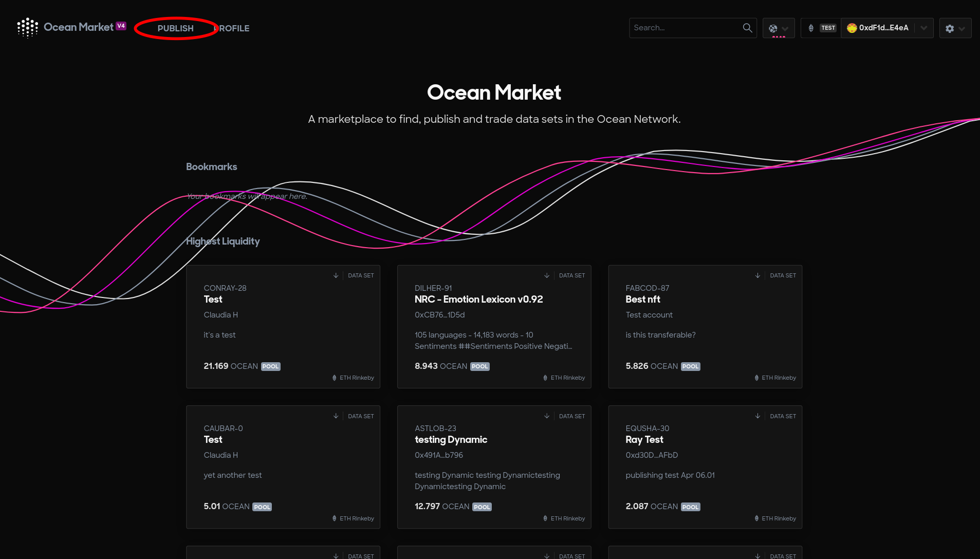This screenshot has width=980, height=559.
Task: Click the Bookmarks section heading
Action: 211,166
